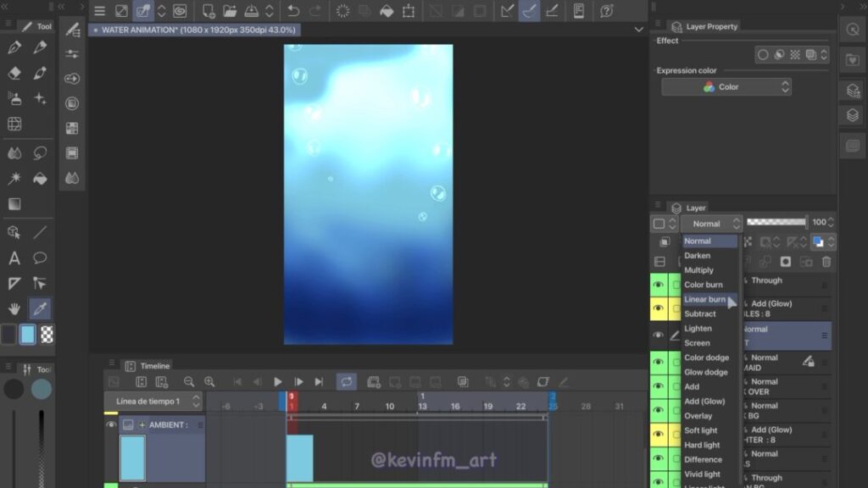Zoom in the timeline with the plus magnifier
Viewport: 868px width, 488px height.
pyautogui.click(x=209, y=382)
